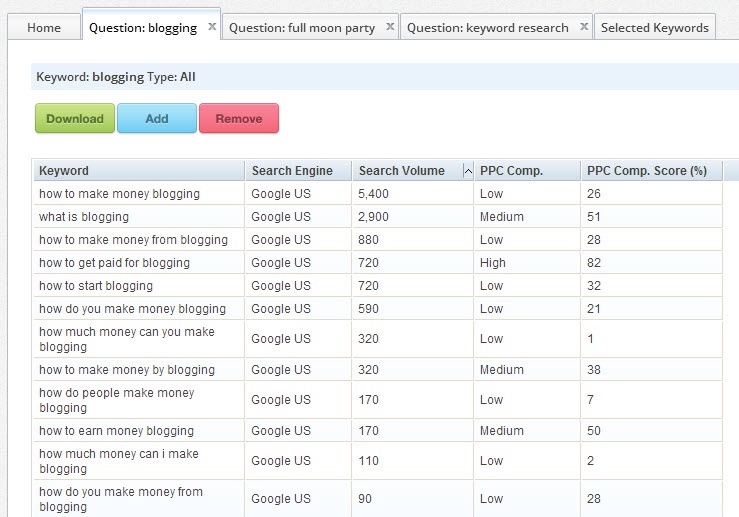This screenshot has width=739, height=517.
Task: Click the PPC score 26 cell
Action: [x=652, y=194]
